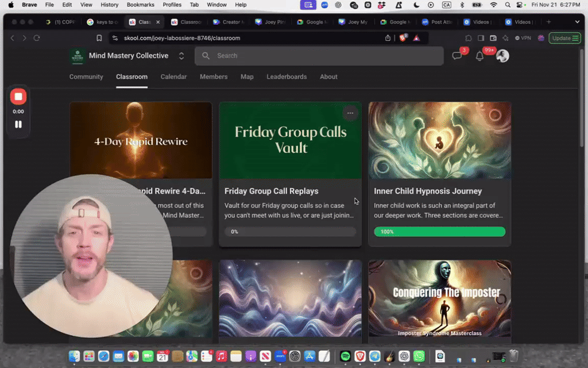The height and width of the screenshot is (368, 588).
Task: Click the share icon in the address bar
Action: point(388,38)
